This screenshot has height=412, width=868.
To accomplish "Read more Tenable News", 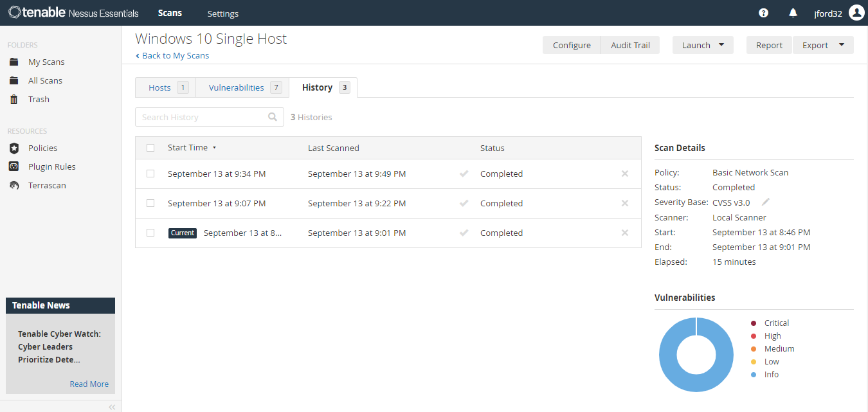I will 89,384.
